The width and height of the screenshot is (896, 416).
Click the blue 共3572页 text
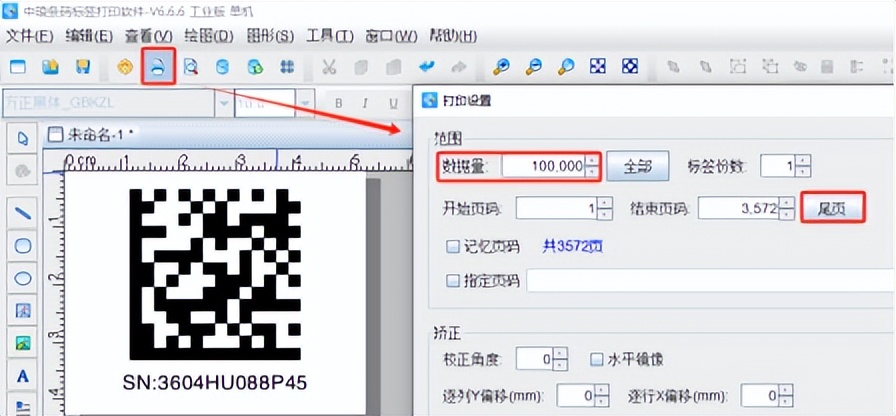point(573,247)
